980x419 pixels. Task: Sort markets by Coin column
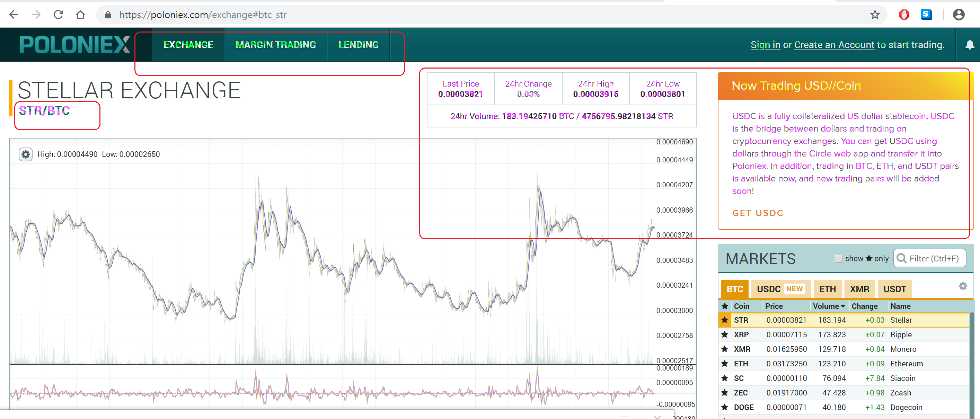tap(741, 306)
